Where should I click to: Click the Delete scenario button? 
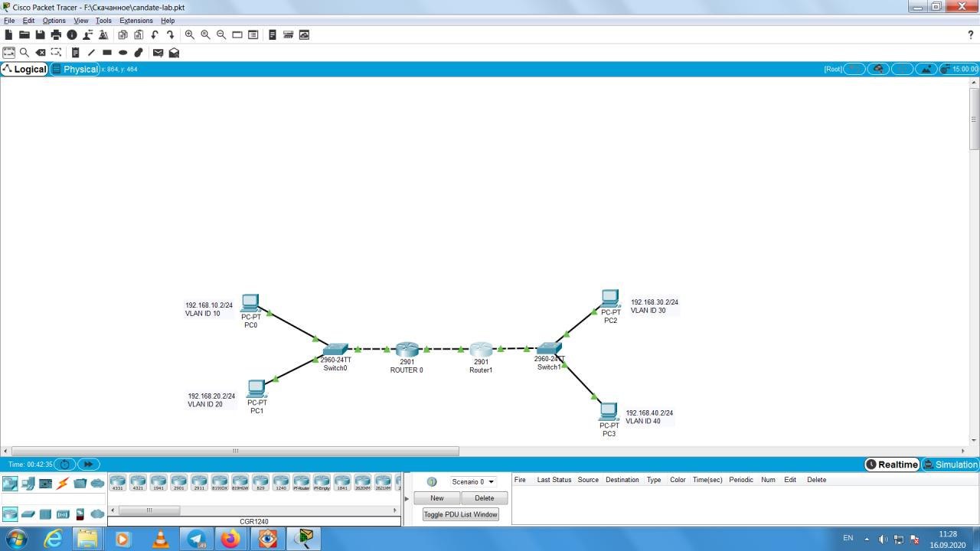pyautogui.click(x=484, y=498)
